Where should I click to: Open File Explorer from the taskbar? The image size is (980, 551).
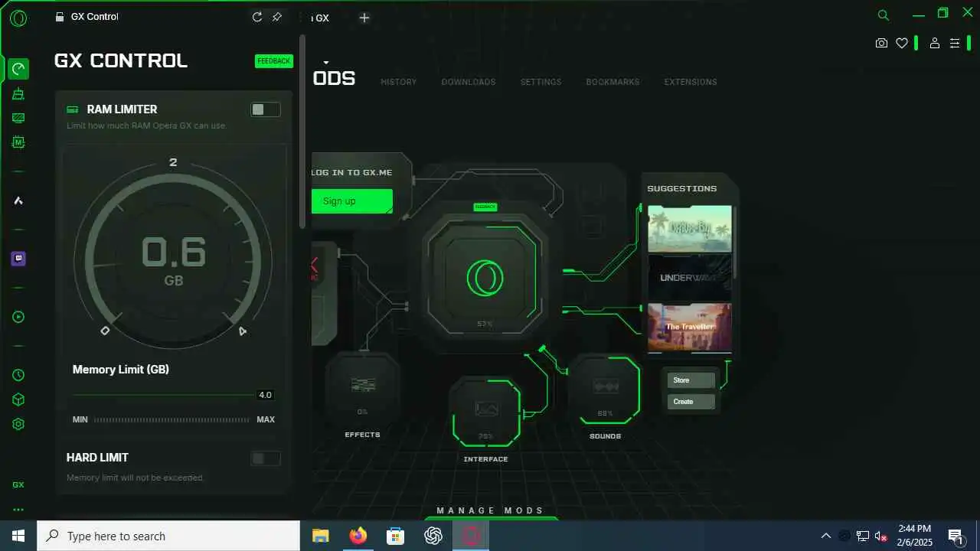[320, 536]
